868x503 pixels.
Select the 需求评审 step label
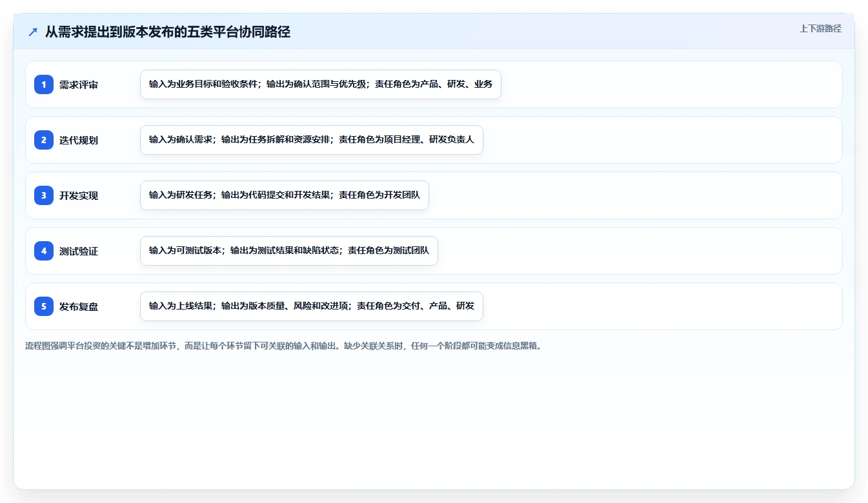click(x=79, y=84)
